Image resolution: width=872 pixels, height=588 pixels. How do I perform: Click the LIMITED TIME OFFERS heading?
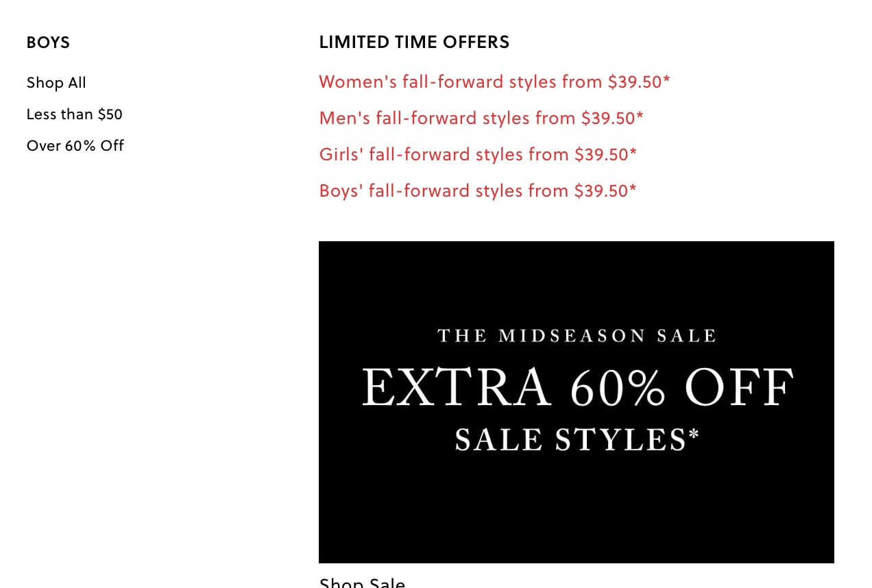[x=414, y=42]
